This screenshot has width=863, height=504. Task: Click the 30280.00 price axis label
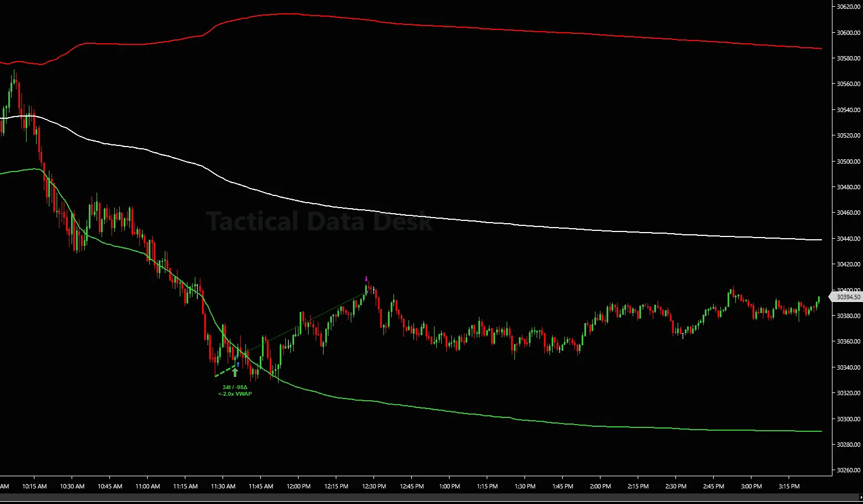[849, 445]
